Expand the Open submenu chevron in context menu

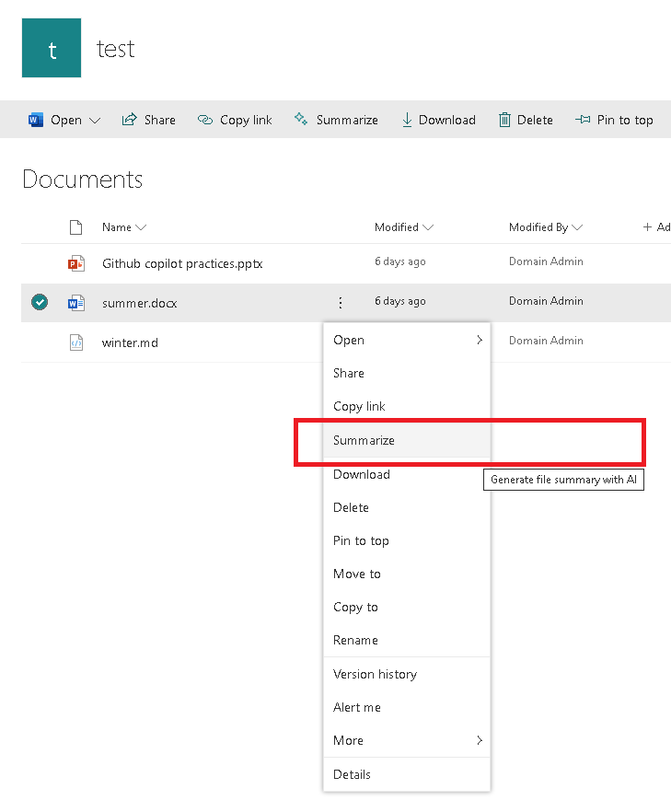pyautogui.click(x=480, y=340)
